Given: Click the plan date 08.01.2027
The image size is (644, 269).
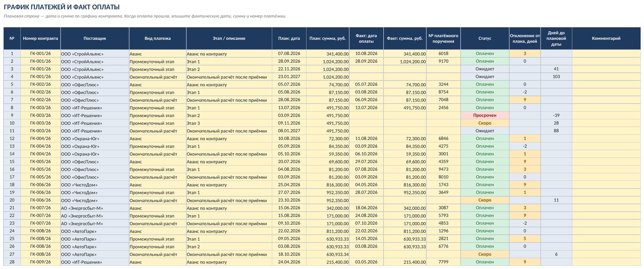Looking at the screenshot, I should 289,130.
